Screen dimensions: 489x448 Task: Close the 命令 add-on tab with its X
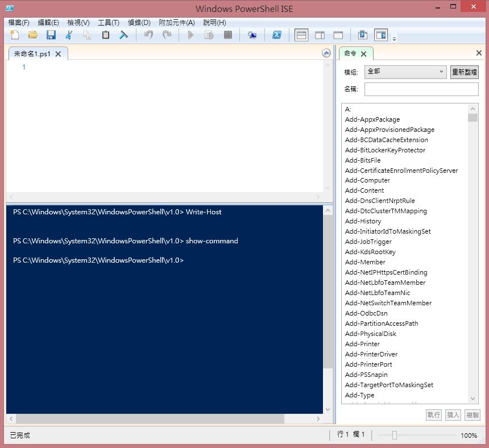pos(363,54)
